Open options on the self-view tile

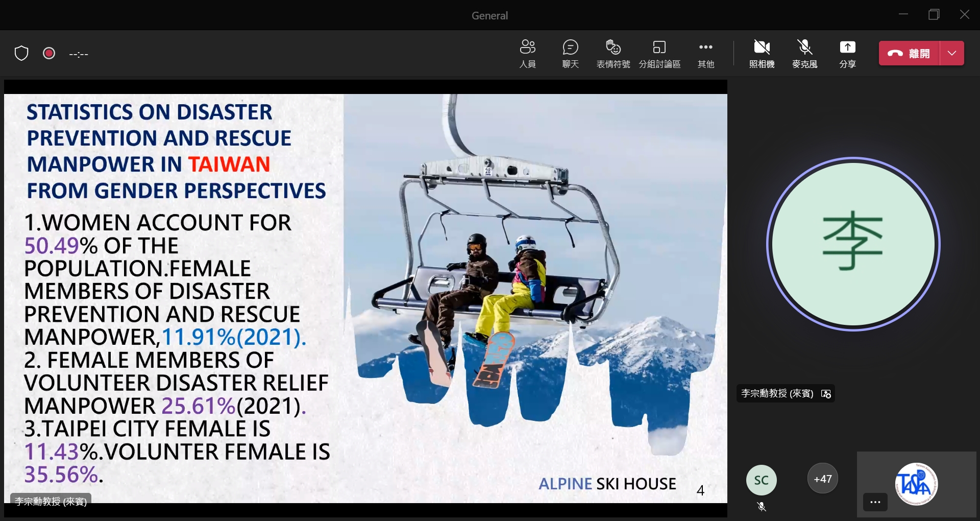point(875,502)
